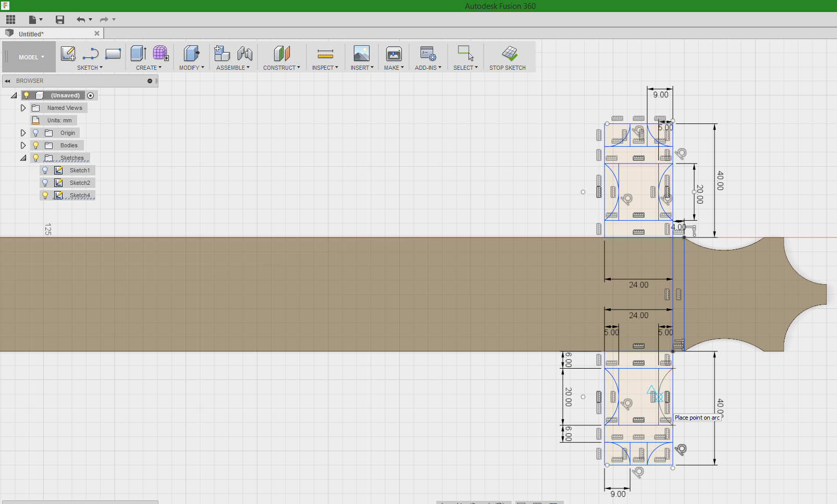Toggle Sketch2 visibility lightbulb
This screenshot has width=837, height=504.
[x=45, y=183]
